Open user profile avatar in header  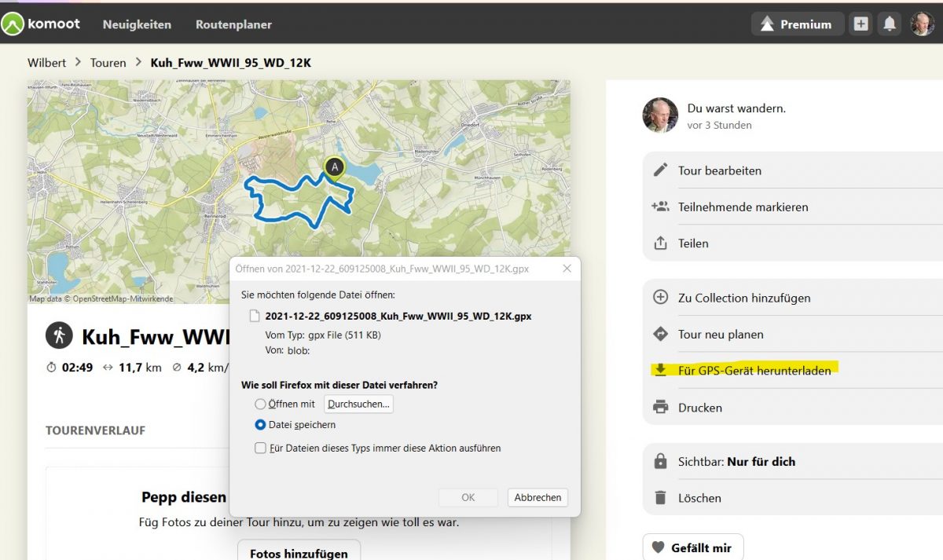point(923,24)
